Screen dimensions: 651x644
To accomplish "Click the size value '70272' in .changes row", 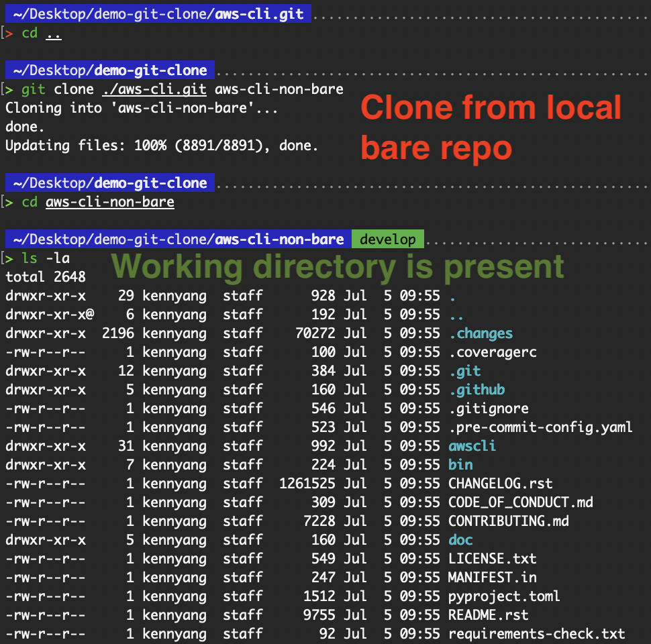I will click(x=315, y=333).
